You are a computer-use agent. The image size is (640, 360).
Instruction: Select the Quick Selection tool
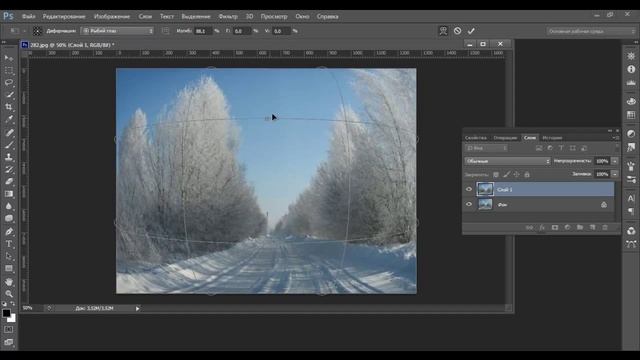coord(9,95)
